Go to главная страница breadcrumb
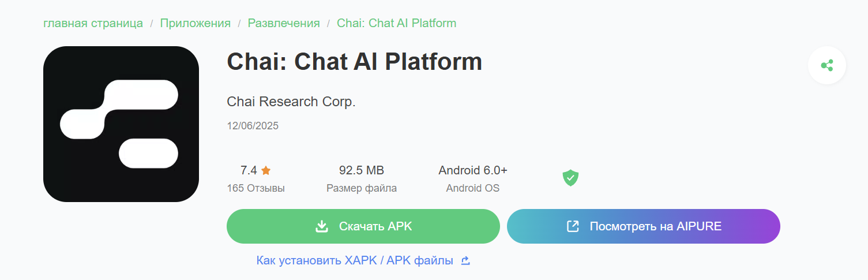The image size is (868, 280). coord(93,24)
